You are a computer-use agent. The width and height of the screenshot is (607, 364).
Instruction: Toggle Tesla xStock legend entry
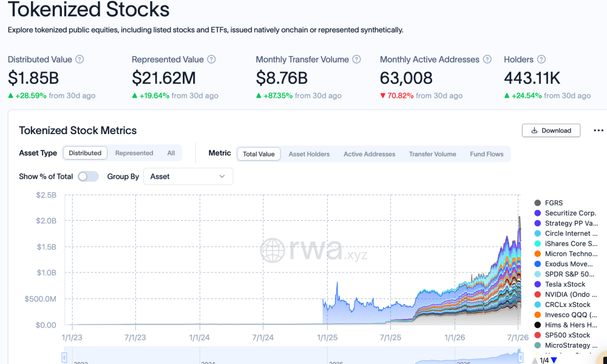tap(560, 284)
